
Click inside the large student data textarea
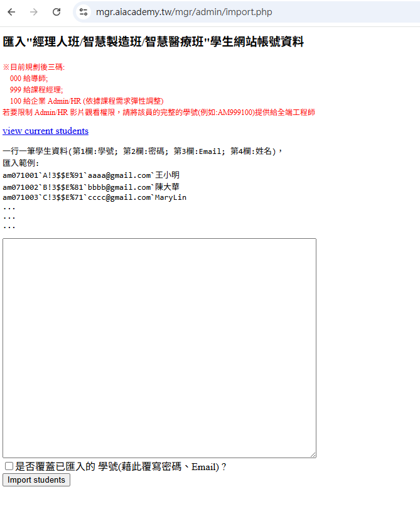pyautogui.click(x=159, y=348)
